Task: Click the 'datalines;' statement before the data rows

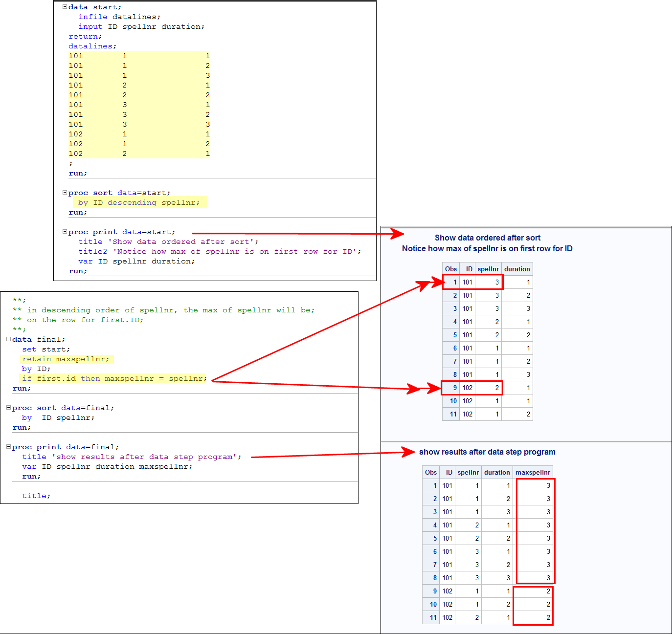Action: (92, 46)
